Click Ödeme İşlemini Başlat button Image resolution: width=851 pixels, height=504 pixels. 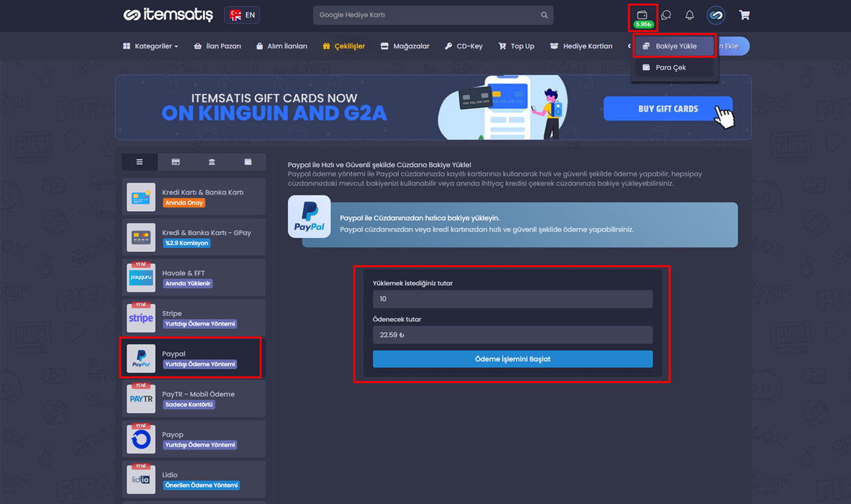click(512, 359)
